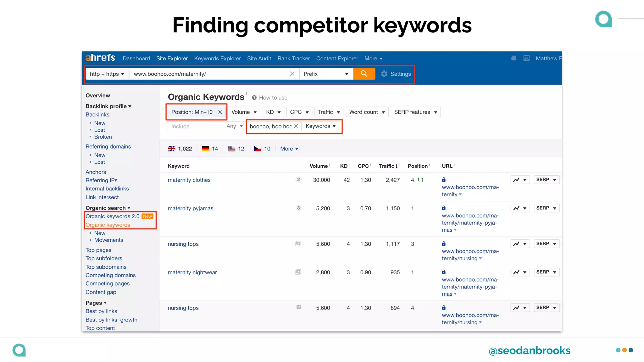Open Movements under Organic keywords
Viewport: 644px width, 362px height.
pyautogui.click(x=109, y=240)
